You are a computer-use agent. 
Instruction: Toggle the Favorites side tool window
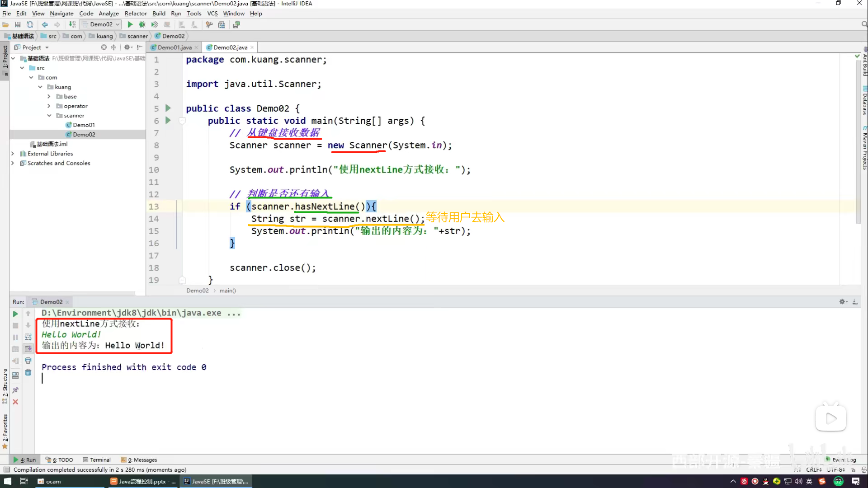tap(5, 431)
